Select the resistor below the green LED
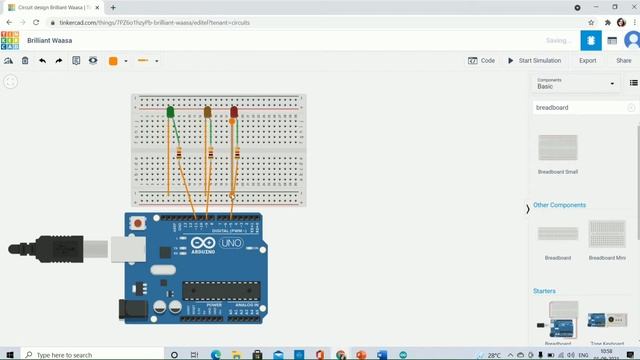 [179, 153]
